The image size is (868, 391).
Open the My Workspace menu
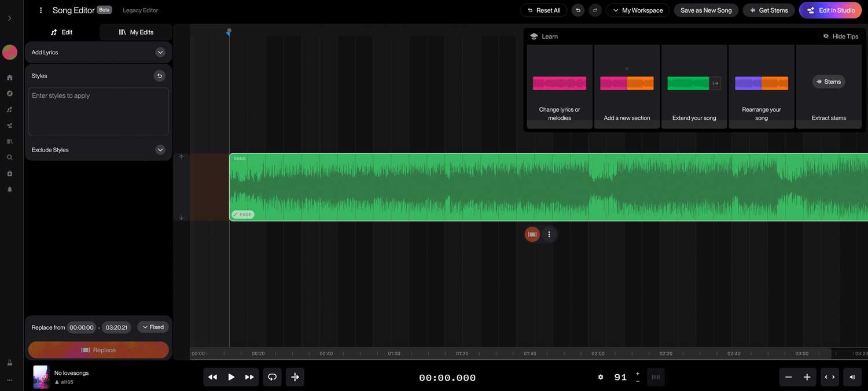(x=638, y=10)
